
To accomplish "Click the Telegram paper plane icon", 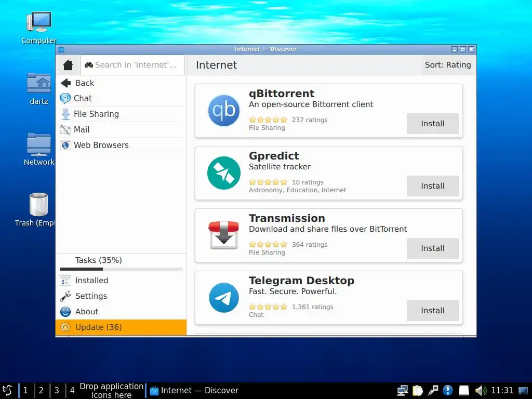I will tap(223, 298).
